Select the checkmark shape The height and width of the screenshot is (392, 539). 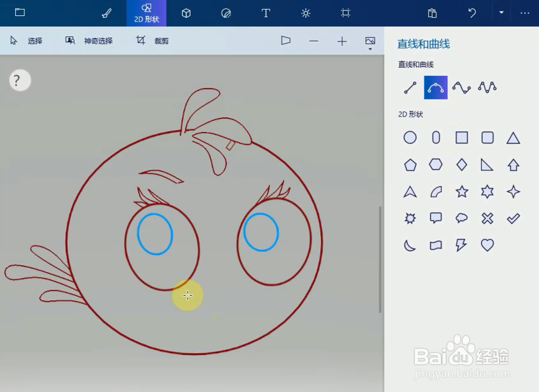514,219
